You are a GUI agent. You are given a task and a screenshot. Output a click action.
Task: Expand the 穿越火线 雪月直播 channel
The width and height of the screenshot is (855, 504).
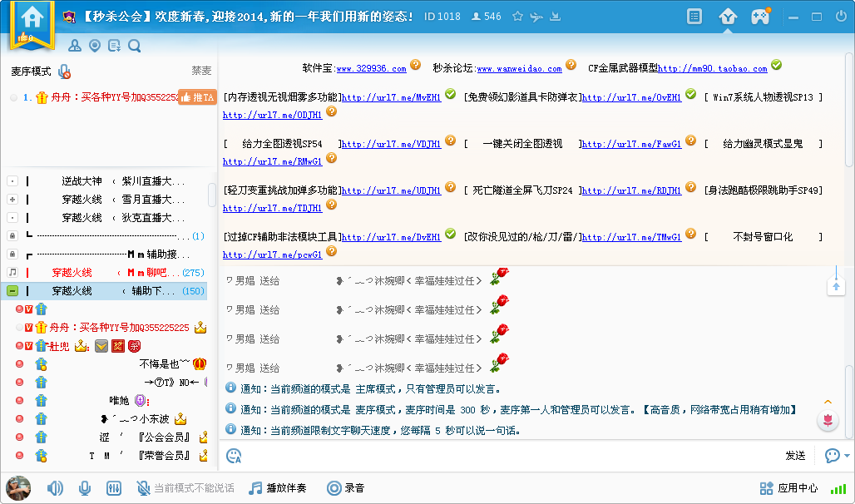12,199
